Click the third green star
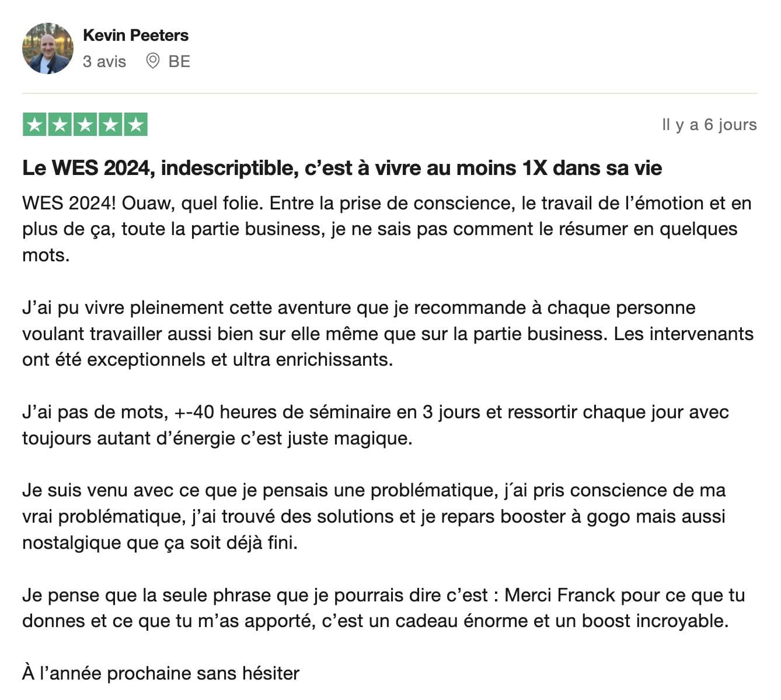 [x=85, y=124]
